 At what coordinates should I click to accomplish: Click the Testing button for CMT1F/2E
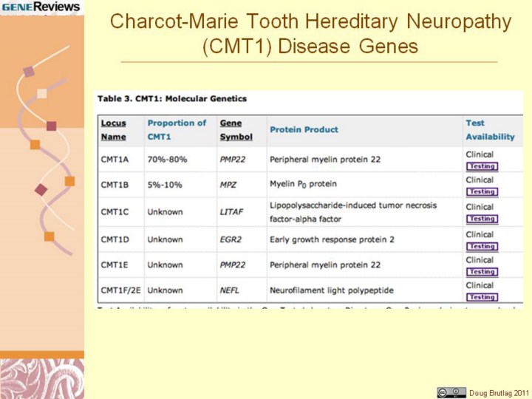pos(482,297)
